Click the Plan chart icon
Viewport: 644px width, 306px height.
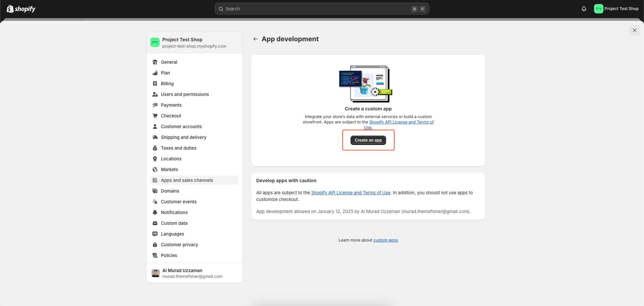[x=155, y=73]
